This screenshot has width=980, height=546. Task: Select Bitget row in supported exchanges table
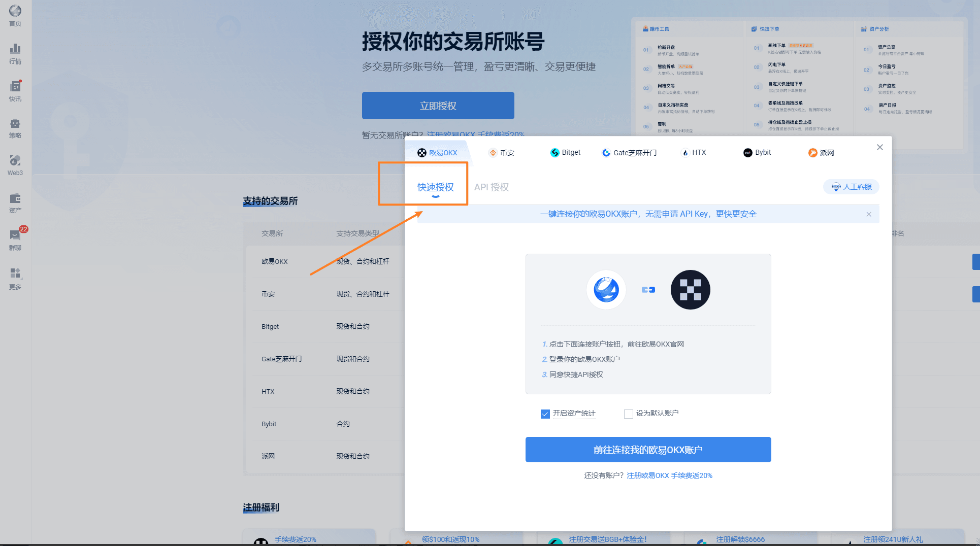(x=325, y=326)
